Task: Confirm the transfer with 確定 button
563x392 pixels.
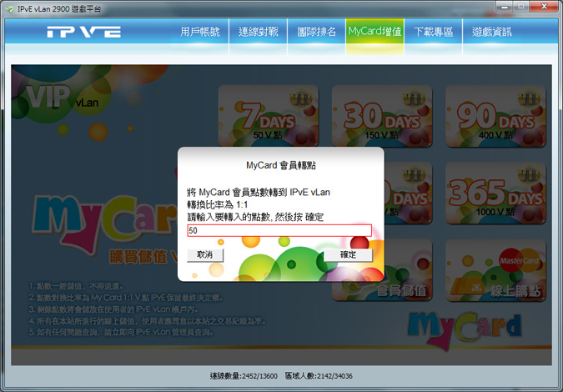Action: (x=348, y=255)
